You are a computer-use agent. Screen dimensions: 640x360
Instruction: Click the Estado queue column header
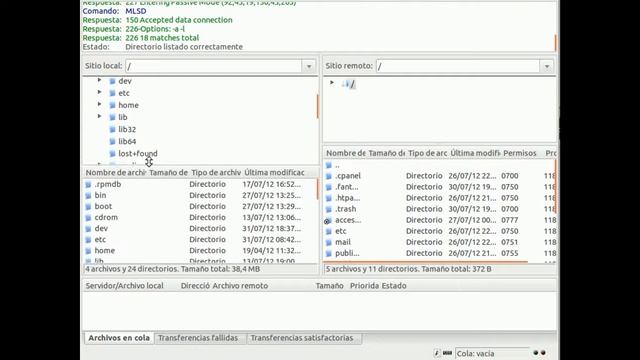(393, 286)
